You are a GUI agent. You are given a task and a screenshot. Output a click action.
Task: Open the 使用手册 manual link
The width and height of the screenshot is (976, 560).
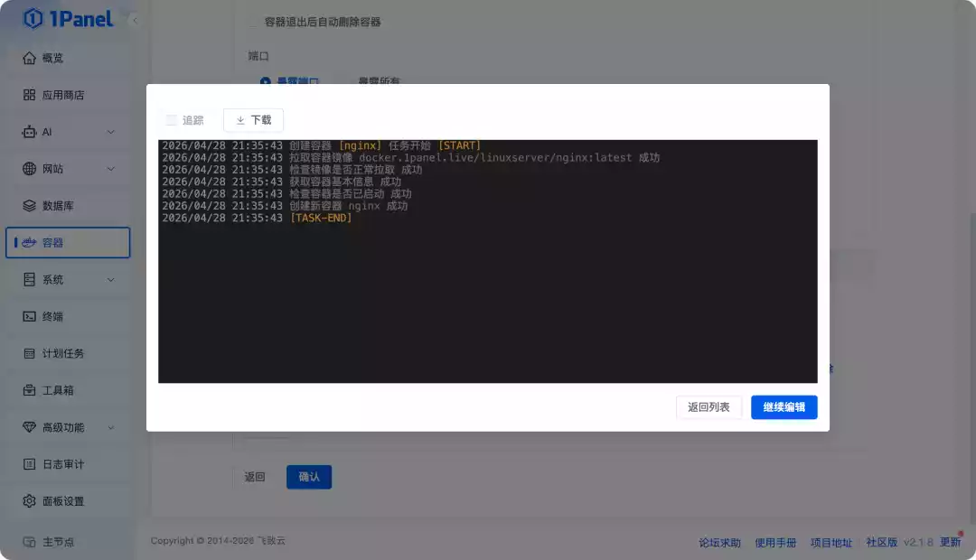pos(776,543)
